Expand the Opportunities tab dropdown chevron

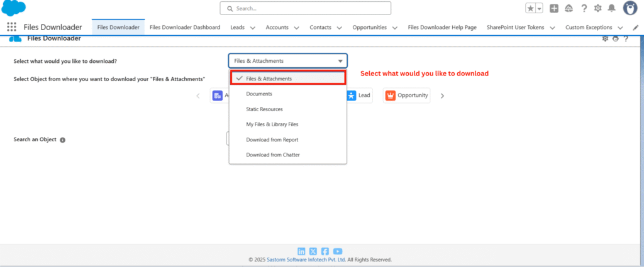[395, 28]
